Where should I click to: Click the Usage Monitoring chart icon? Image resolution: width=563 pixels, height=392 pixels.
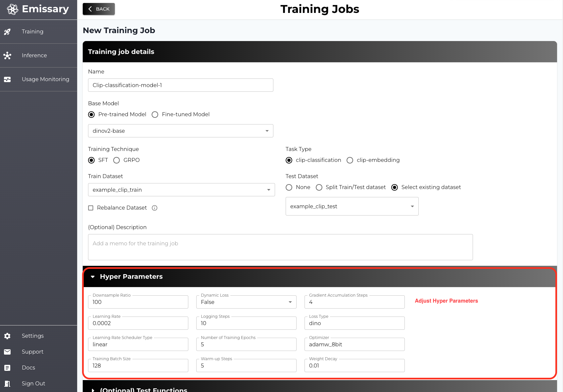(7, 79)
